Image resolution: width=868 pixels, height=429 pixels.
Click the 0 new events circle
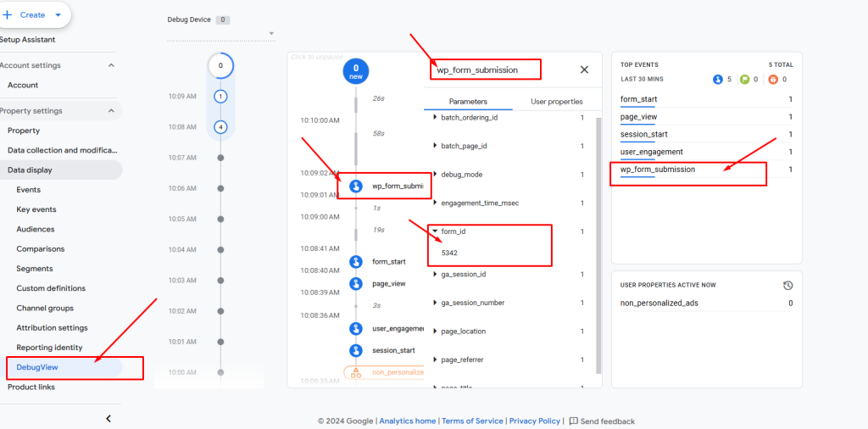tap(356, 72)
